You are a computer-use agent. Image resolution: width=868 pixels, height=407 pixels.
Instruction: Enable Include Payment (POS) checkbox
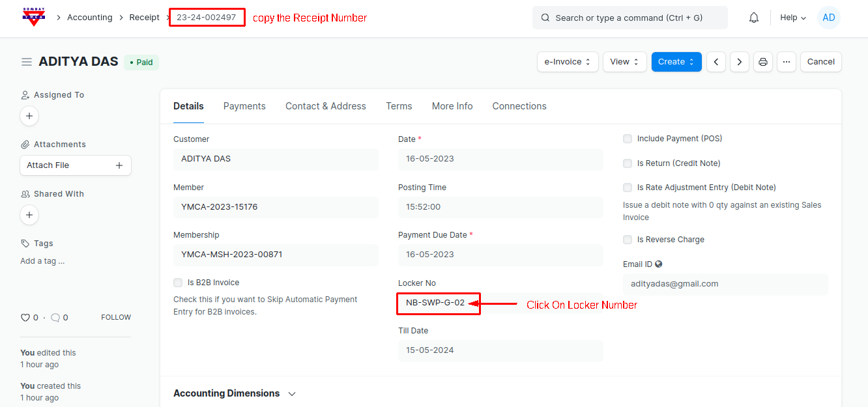point(628,139)
